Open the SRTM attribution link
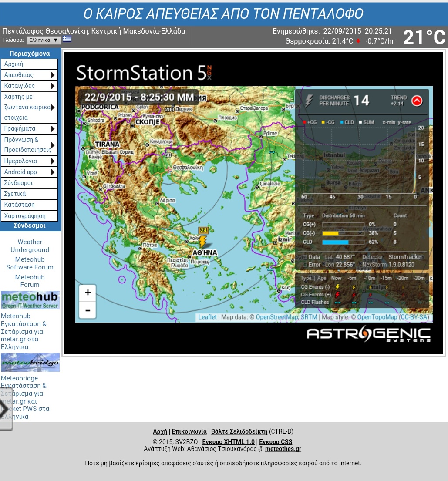 309,317
